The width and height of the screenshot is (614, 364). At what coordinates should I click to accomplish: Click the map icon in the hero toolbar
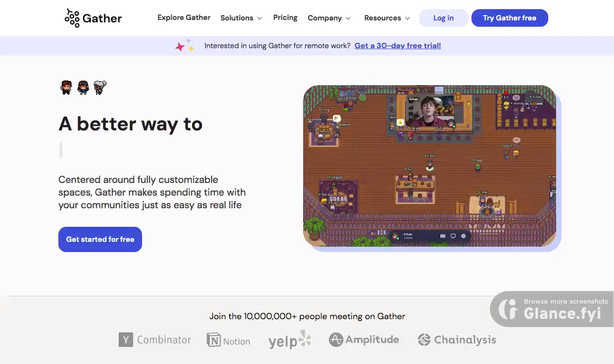coord(443,236)
